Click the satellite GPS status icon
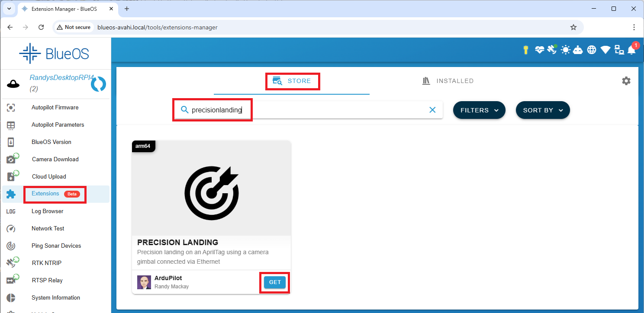The image size is (644, 313). tap(552, 50)
